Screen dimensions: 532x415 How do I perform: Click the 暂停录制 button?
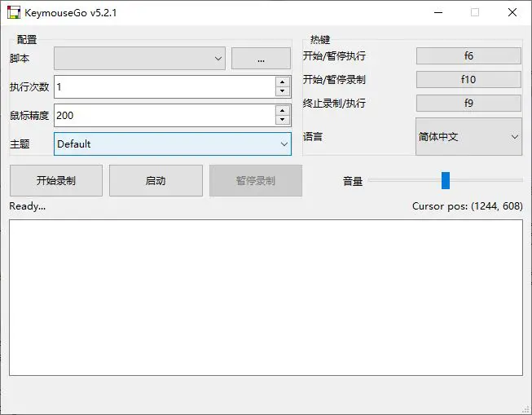[x=256, y=181]
